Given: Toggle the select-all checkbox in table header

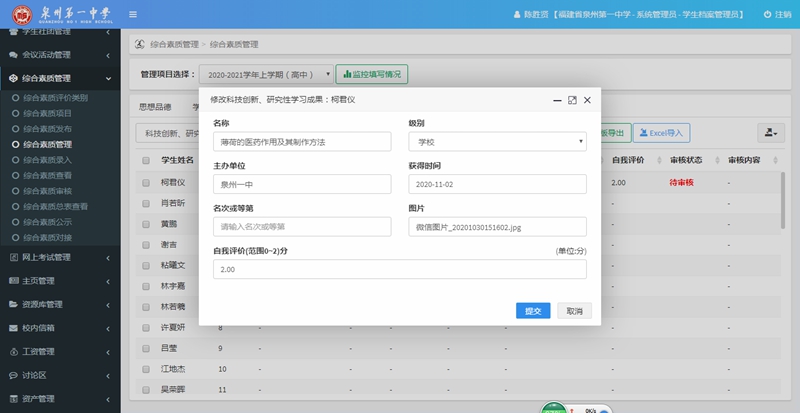Looking at the screenshot, I should click(x=146, y=160).
